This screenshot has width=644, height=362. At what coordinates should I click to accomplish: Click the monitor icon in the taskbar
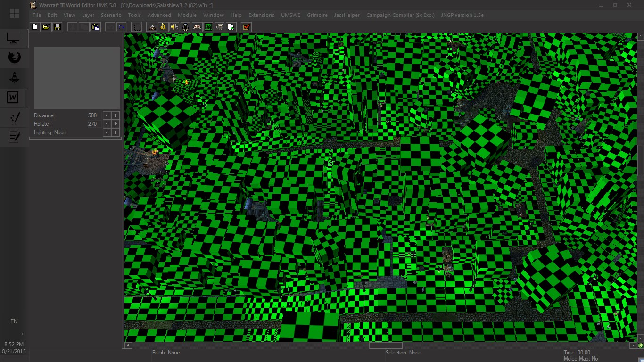pyautogui.click(x=14, y=38)
